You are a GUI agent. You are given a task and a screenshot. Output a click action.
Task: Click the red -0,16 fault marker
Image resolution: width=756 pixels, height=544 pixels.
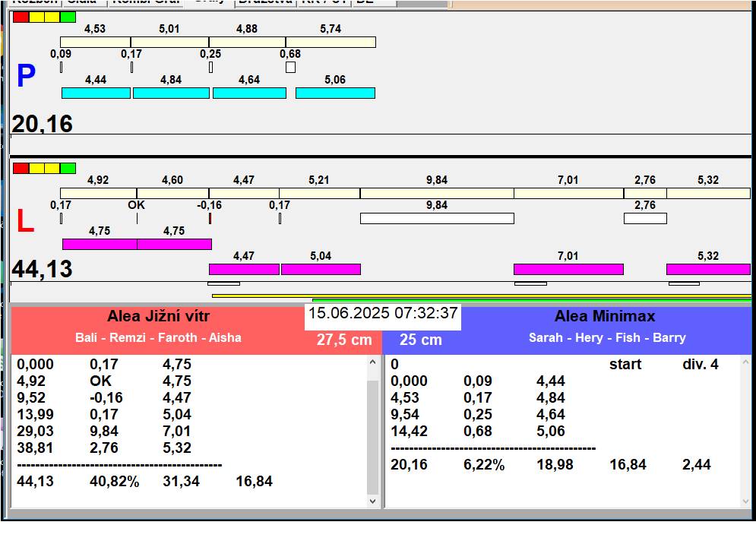click(210, 218)
